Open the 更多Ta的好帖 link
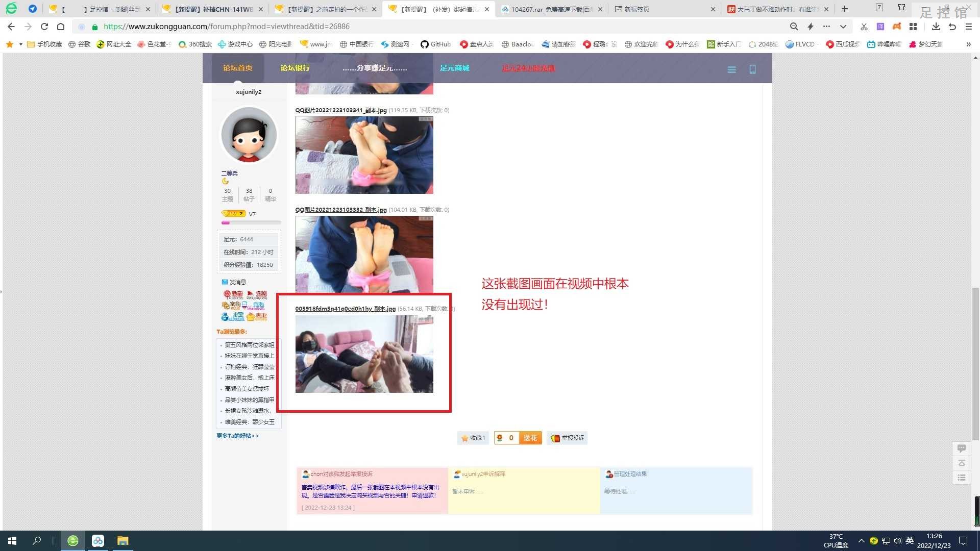 (x=237, y=436)
